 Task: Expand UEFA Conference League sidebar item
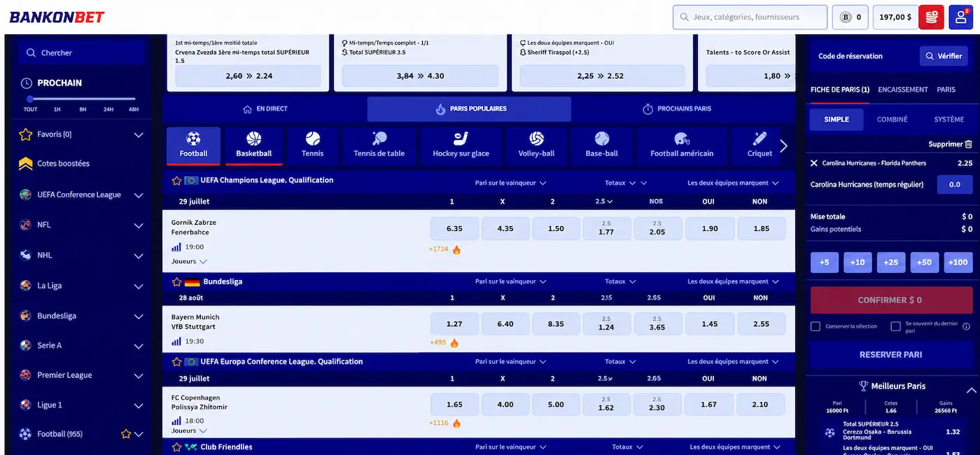coord(139,195)
